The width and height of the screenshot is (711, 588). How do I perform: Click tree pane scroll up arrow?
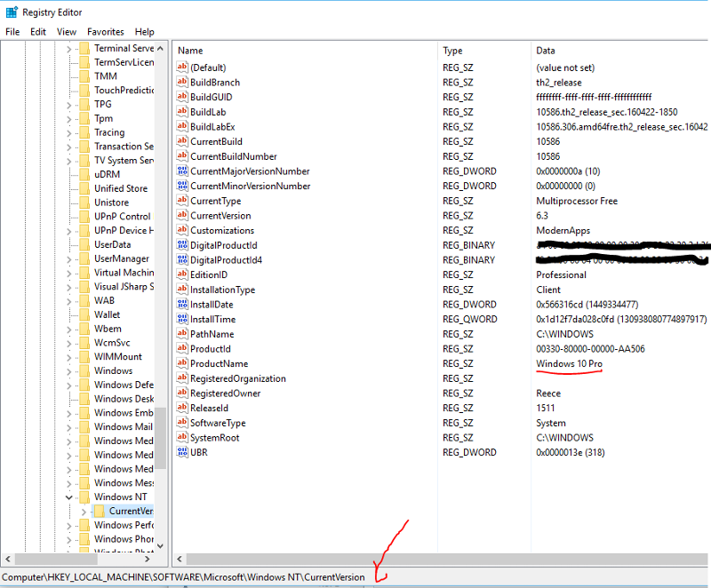coord(160,48)
